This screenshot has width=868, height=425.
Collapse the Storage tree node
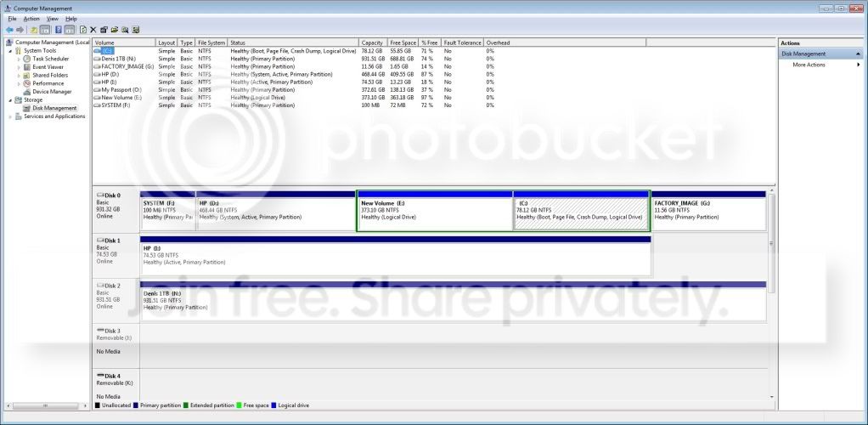[x=10, y=100]
